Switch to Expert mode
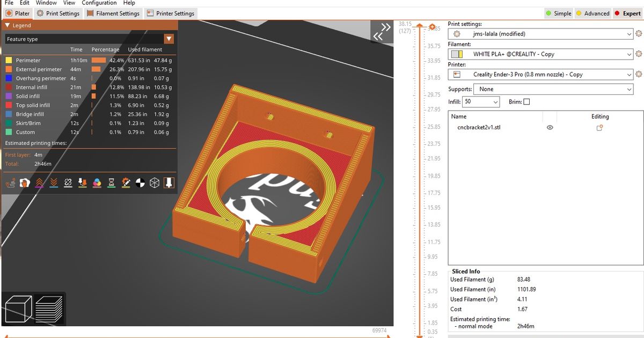This screenshot has width=644, height=338. tap(627, 13)
